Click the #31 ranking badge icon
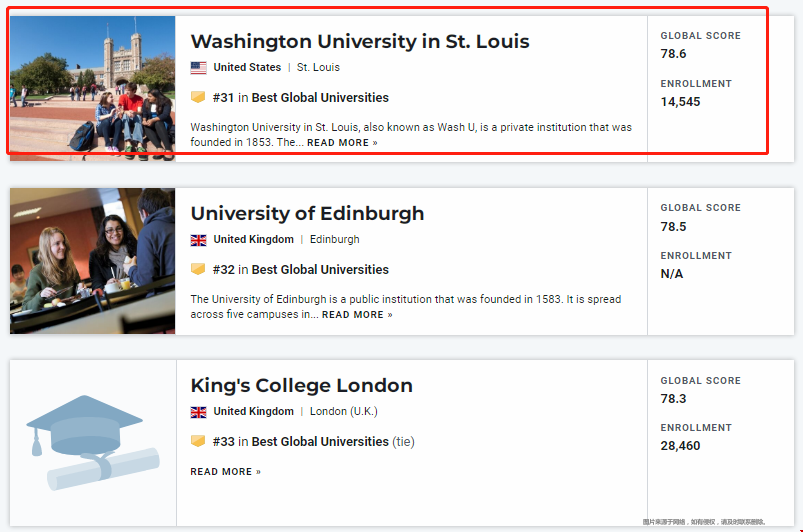 (x=198, y=98)
